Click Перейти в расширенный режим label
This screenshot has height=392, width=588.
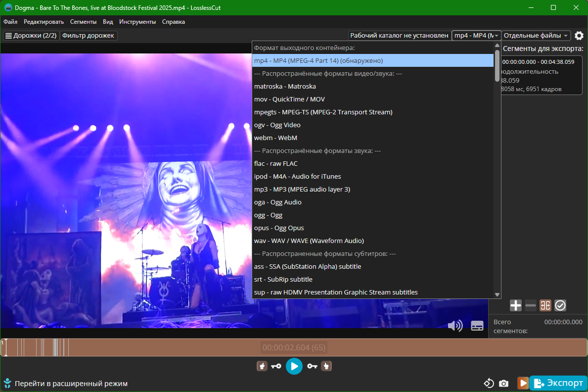point(71,384)
